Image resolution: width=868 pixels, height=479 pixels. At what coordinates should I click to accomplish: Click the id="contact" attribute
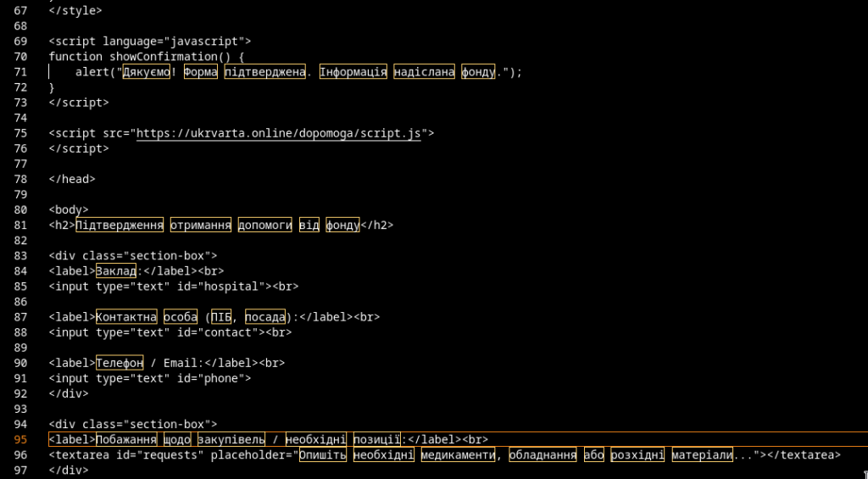(x=218, y=333)
